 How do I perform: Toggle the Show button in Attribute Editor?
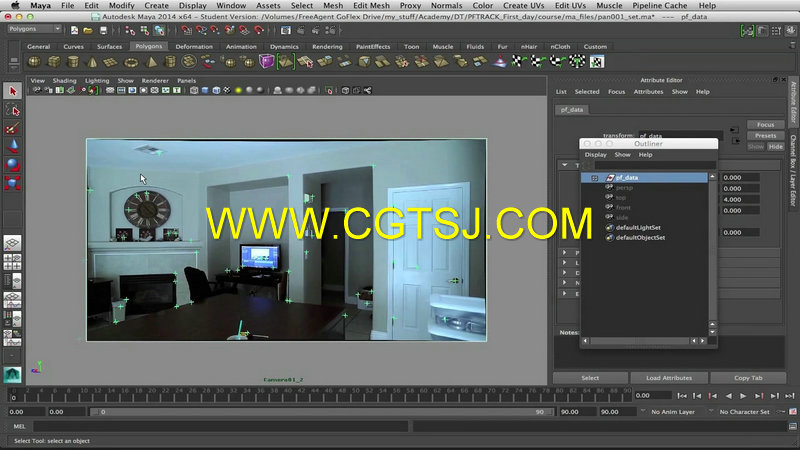click(756, 147)
